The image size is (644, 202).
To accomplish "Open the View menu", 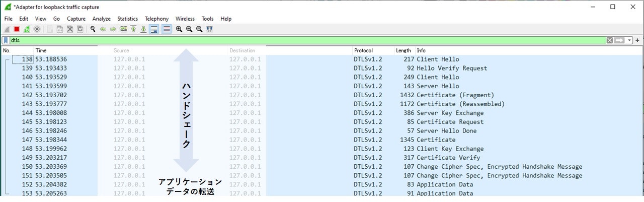I will click(41, 19).
